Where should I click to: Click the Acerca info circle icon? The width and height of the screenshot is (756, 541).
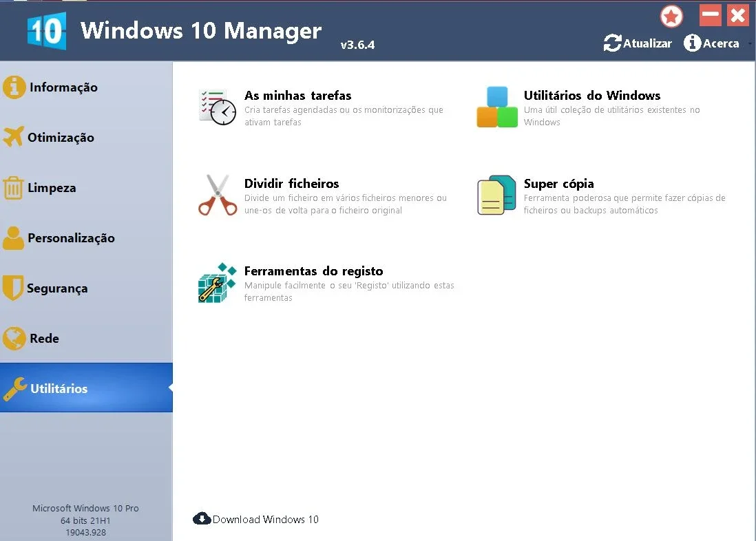692,43
